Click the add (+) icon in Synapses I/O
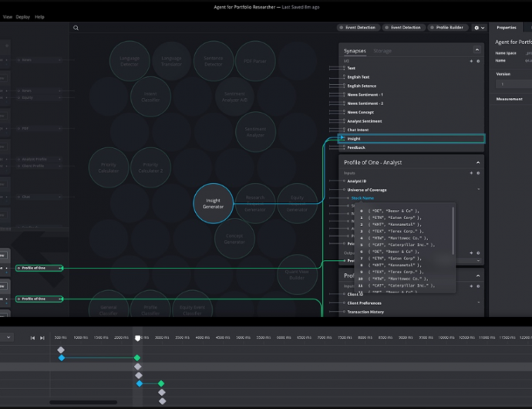Viewport: 532px width, 409px height. [471, 60]
